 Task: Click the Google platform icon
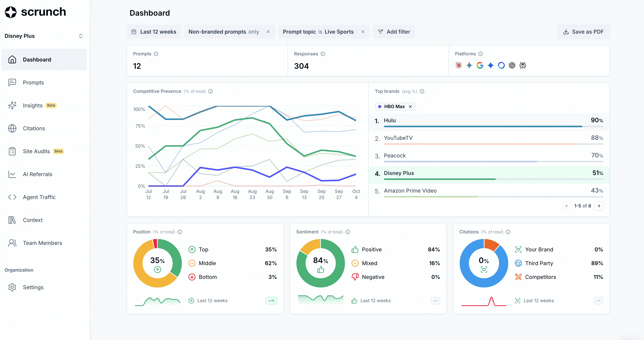480,66
